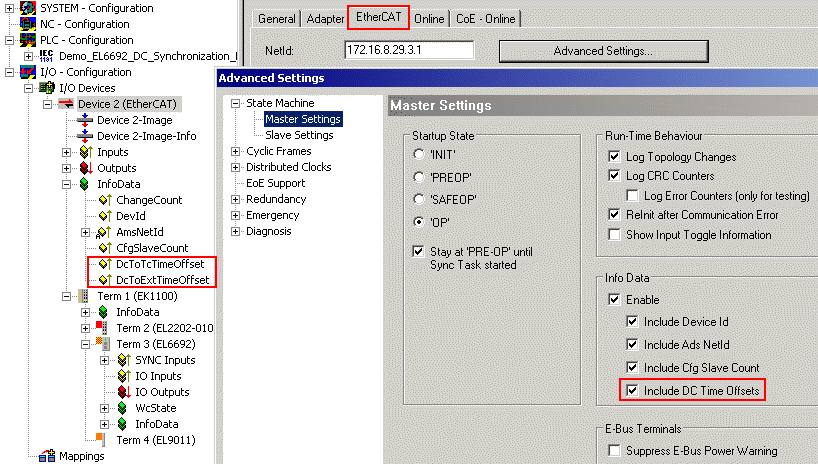
Task: Click the Term 4 (EL9011) terminal icon
Action: tap(100, 440)
